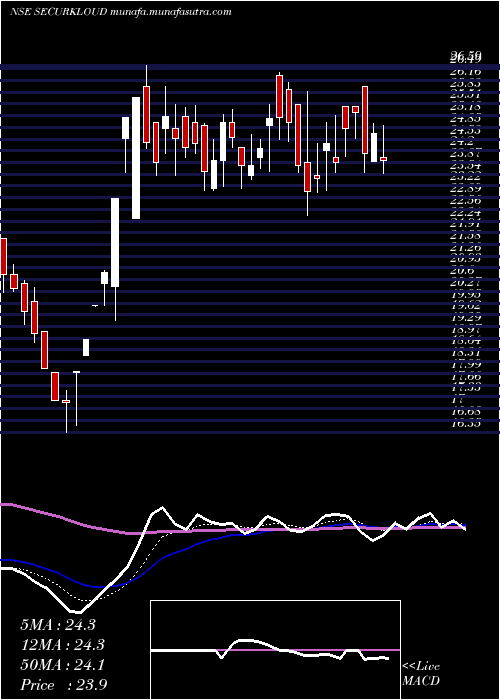Click the 20.27 price axis label
Viewport: 500px width, 700px height.
click(x=466, y=283)
